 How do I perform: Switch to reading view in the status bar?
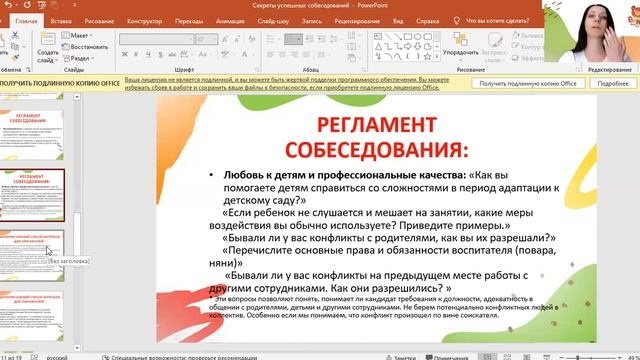tap(527, 357)
